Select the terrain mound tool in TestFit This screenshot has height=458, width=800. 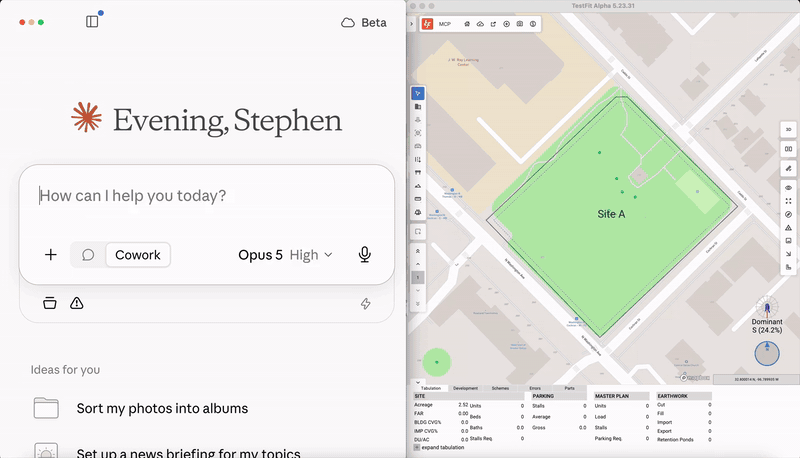pyautogui.click(x=418, y=186)
